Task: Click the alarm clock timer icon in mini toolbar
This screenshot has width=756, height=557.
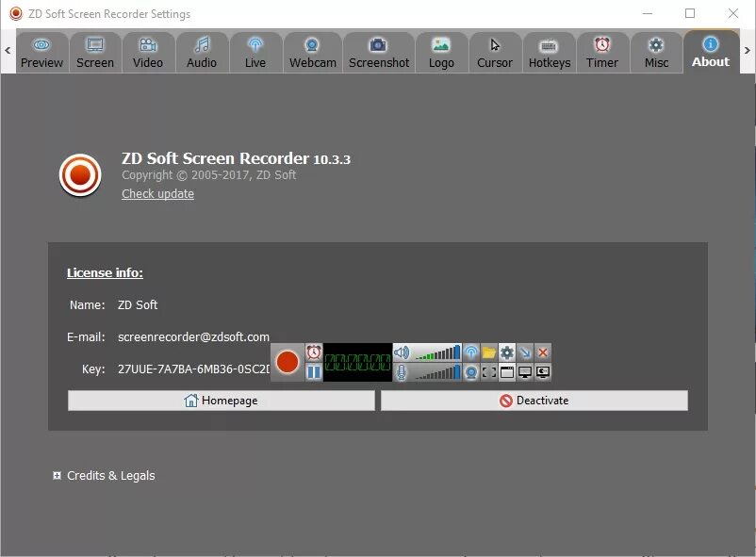Action: [314, 352]
